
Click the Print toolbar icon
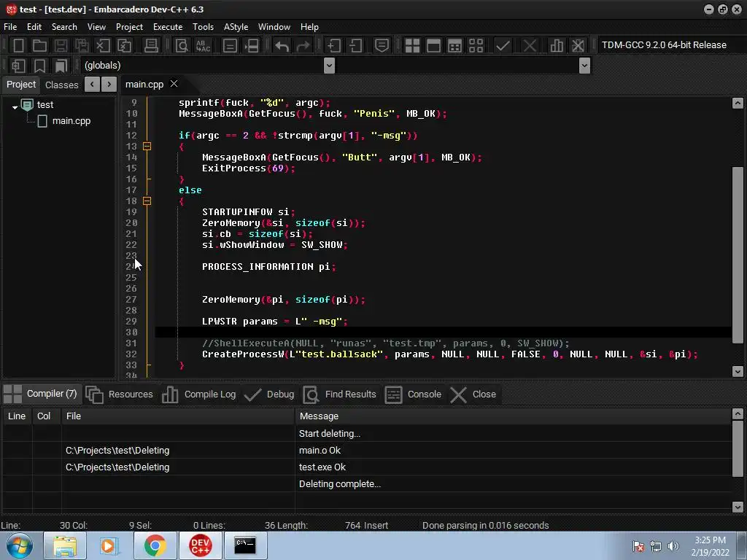pyautogui.click(x=152, y=45)
